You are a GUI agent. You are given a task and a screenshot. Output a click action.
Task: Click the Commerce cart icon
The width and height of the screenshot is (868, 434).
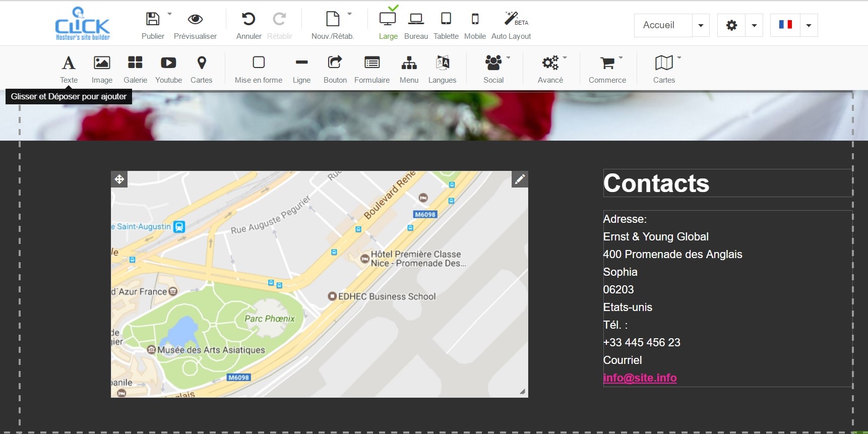[x=607, y=63]
